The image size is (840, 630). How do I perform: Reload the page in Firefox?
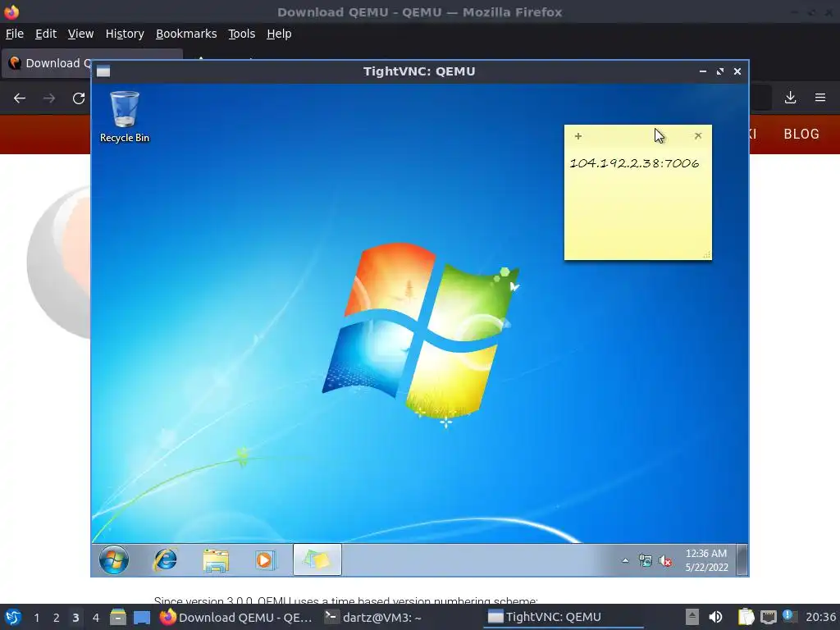click(79, 98)
